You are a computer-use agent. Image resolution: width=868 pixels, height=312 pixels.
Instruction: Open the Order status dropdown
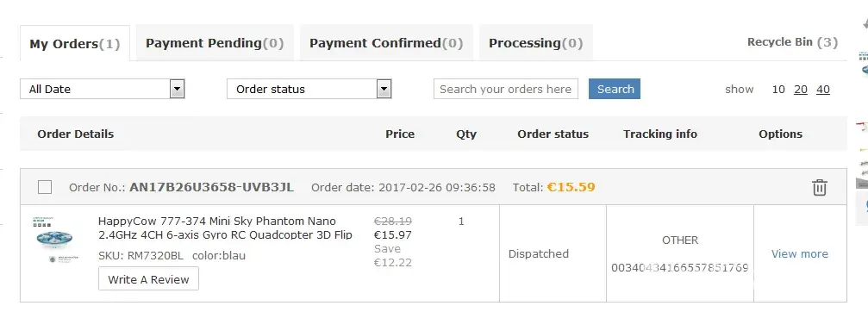[309, 89]
